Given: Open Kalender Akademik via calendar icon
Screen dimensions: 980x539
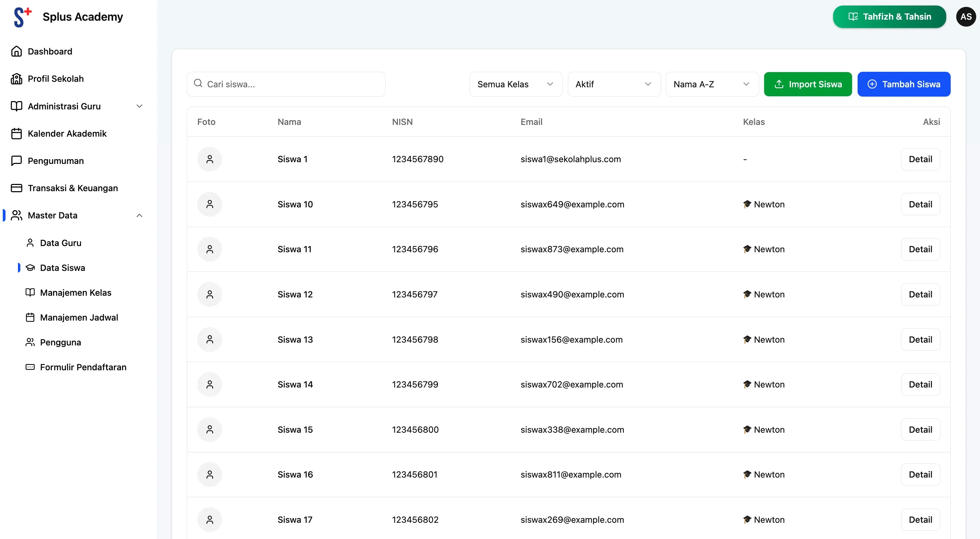Looking at the screenshot, I should pos(16,134).
